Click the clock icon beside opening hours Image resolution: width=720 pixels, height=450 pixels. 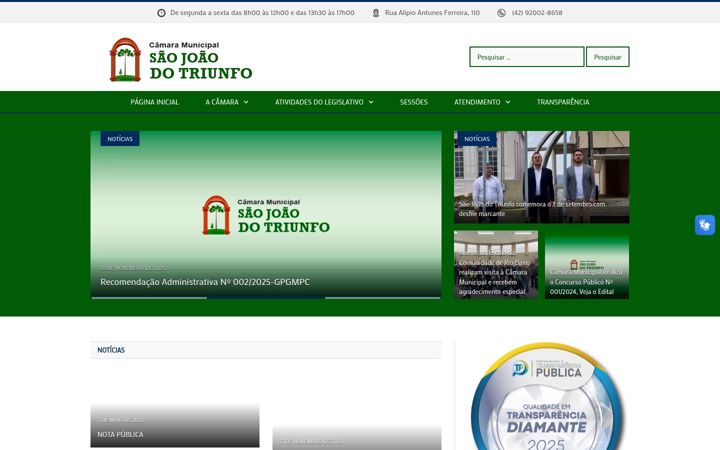pyautogui.click(x=161, y=13)
